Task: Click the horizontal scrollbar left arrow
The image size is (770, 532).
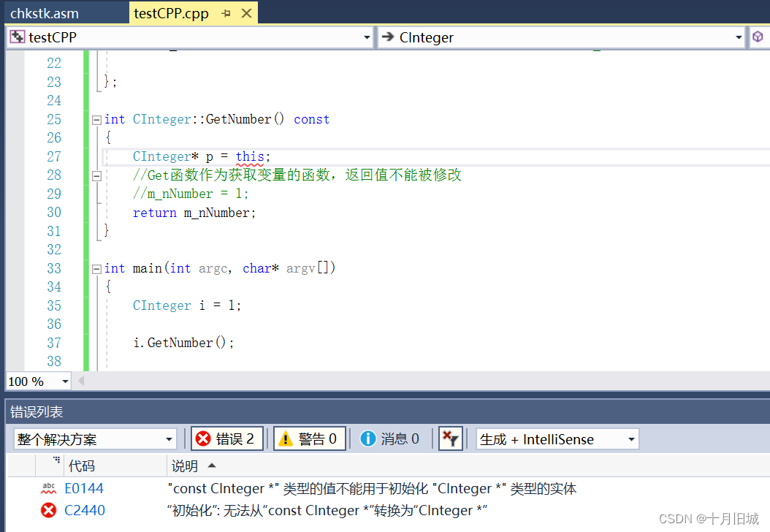Action: pos(81,381)
